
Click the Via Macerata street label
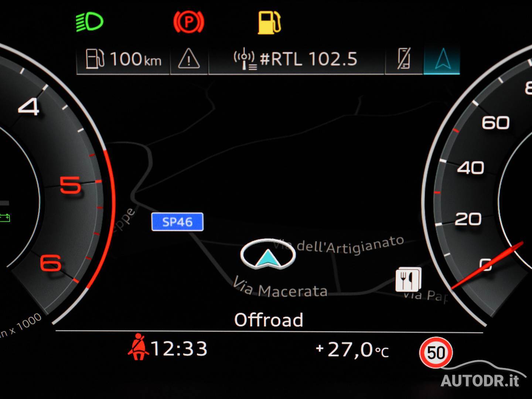[280, 288]
